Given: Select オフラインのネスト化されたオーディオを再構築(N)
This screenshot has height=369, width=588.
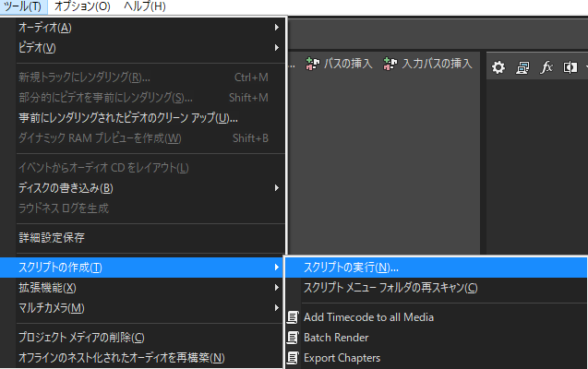Looking at the screenshot, I should pyautogui.click(x=142, y=358).
